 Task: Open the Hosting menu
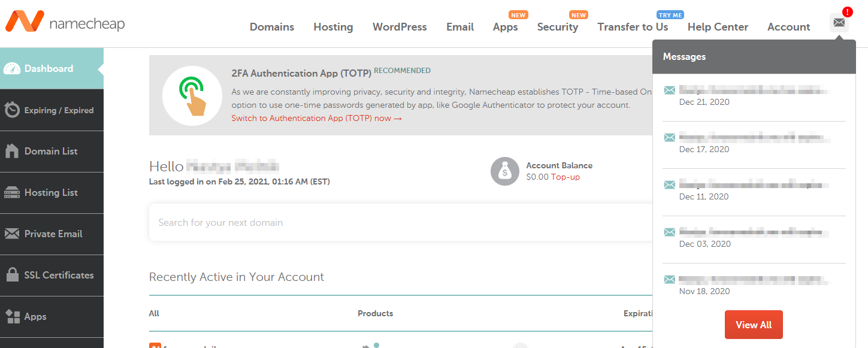click(333, 27)
